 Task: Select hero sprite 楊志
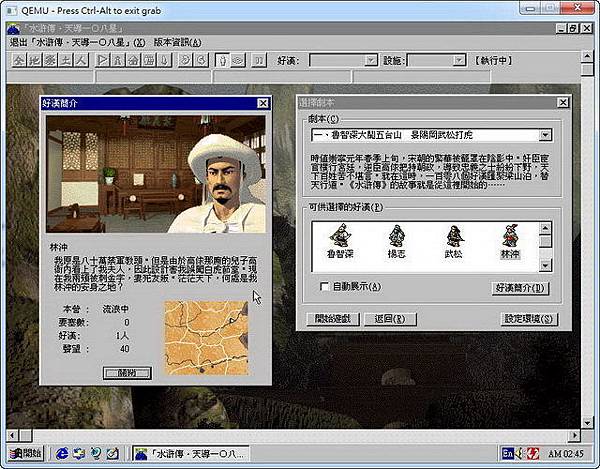click(x=396, y=241)
